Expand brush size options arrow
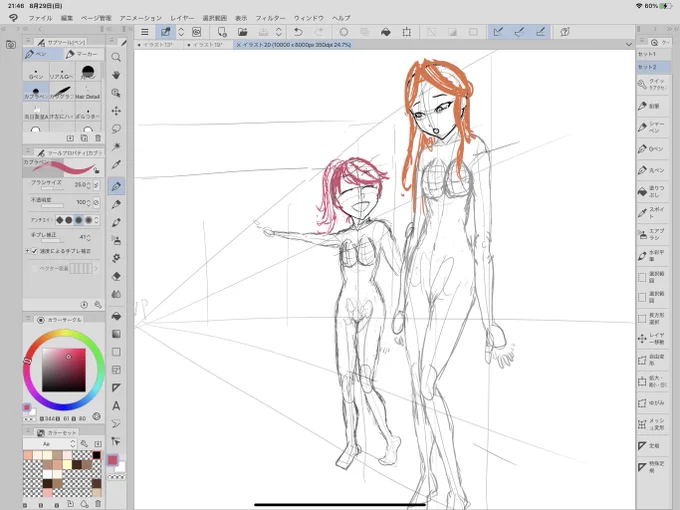Image resolution: width=680 pixels, height=510 pixels. tap(96, 185)
